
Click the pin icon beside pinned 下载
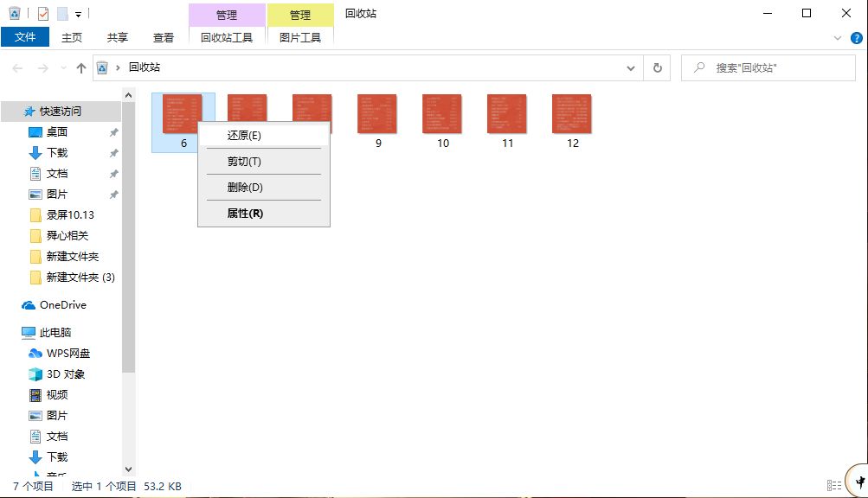click(x=113, y=153)
